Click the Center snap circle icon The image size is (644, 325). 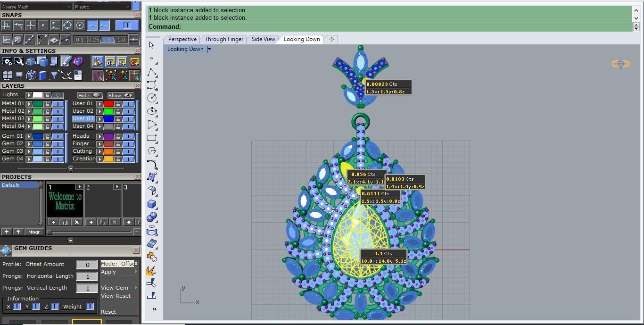click(x=80, y=25)
